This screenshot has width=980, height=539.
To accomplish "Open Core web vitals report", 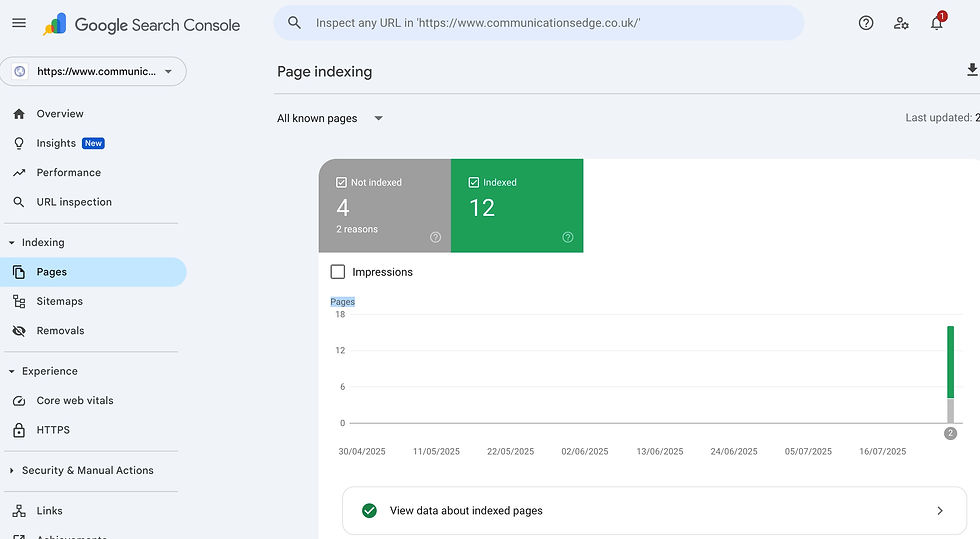I will point(75,401).
